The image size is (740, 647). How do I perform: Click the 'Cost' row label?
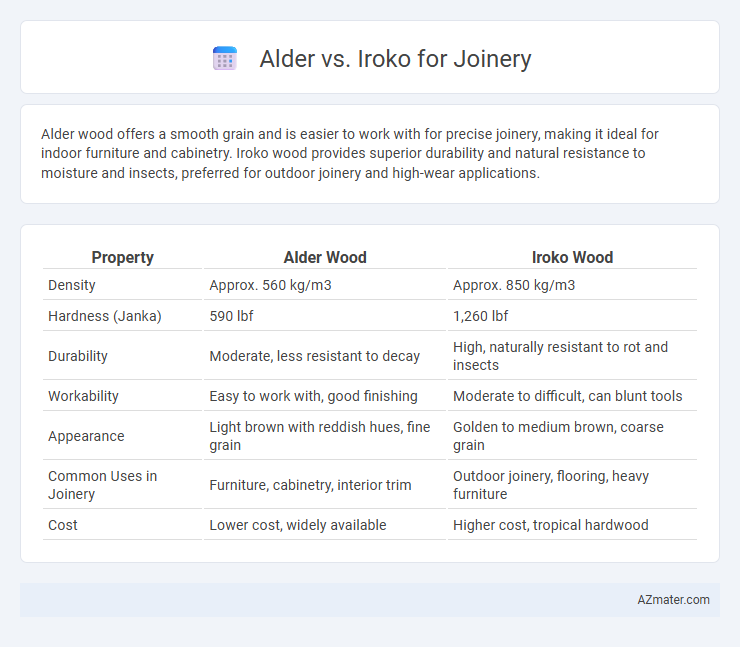click(62, 525)
